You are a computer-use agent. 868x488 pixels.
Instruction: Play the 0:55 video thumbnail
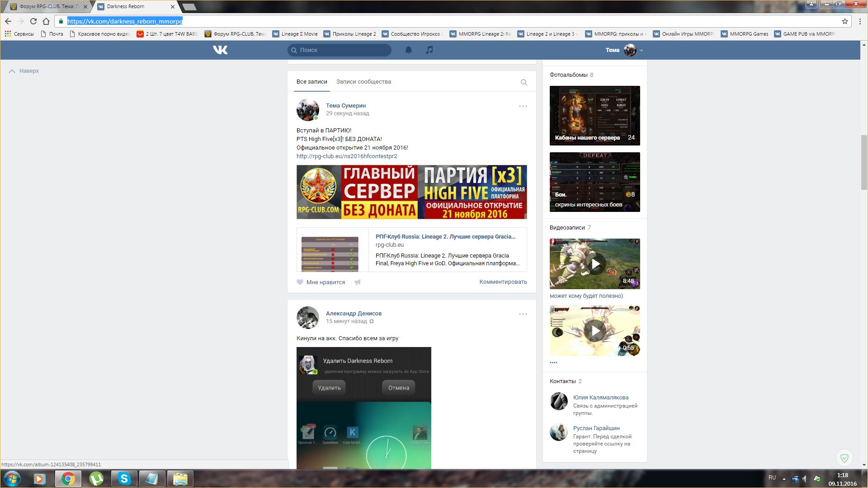[595, 331]
